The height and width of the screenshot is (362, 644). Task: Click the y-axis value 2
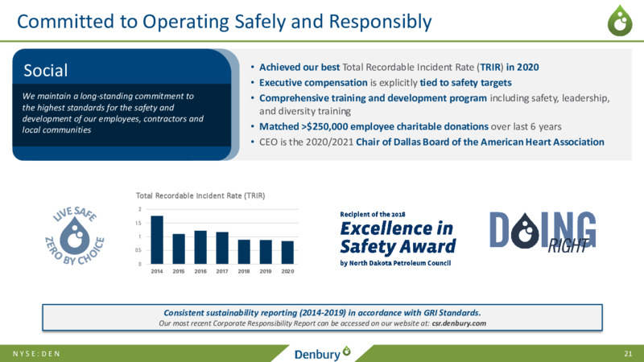[x=140, y=209]
